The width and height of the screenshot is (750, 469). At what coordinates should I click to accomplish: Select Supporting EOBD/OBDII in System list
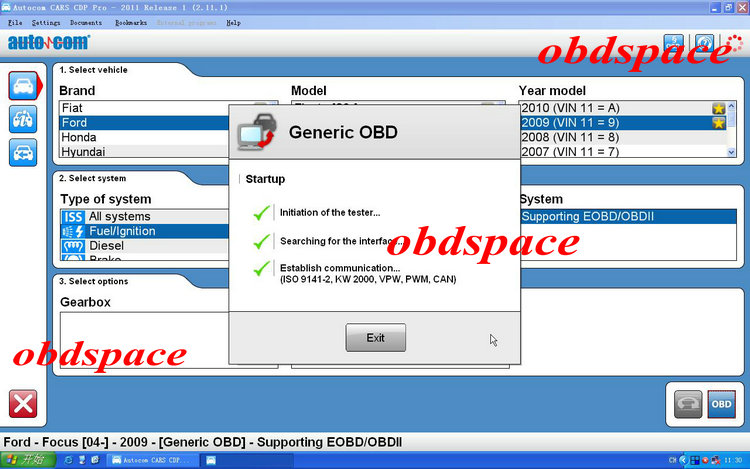pyautogui.click(x=628, y=217)
